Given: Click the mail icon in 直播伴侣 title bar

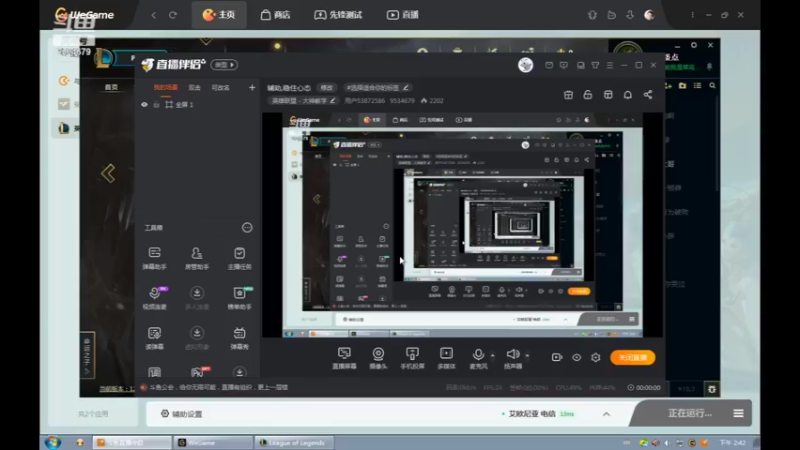Looking at the screenshot, I should 549,65.
